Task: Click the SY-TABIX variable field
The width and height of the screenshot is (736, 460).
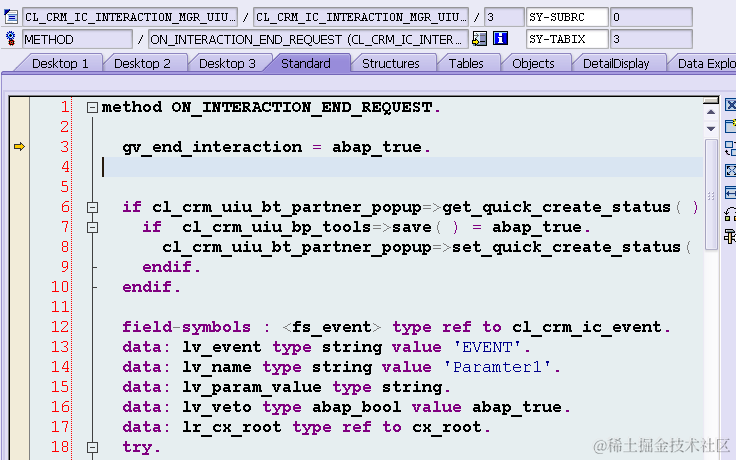Action: (x=567, y=39)
